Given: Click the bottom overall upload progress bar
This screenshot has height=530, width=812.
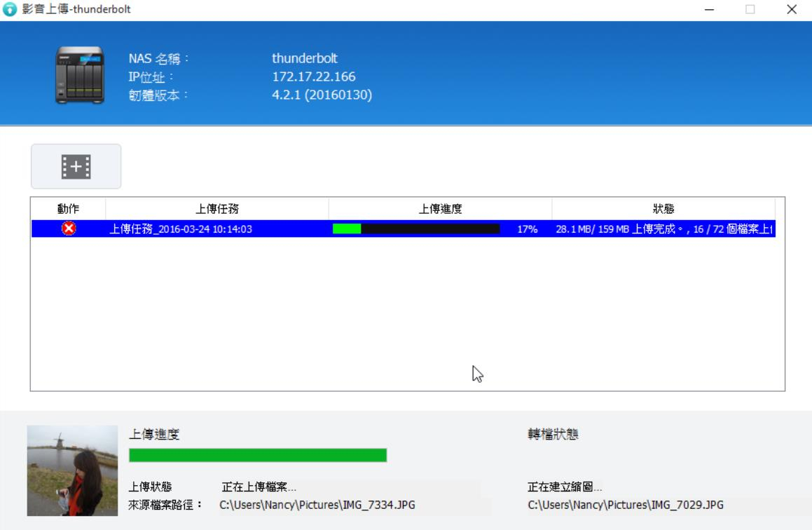Looking at the screenshot, I should (x=258, y=456).
